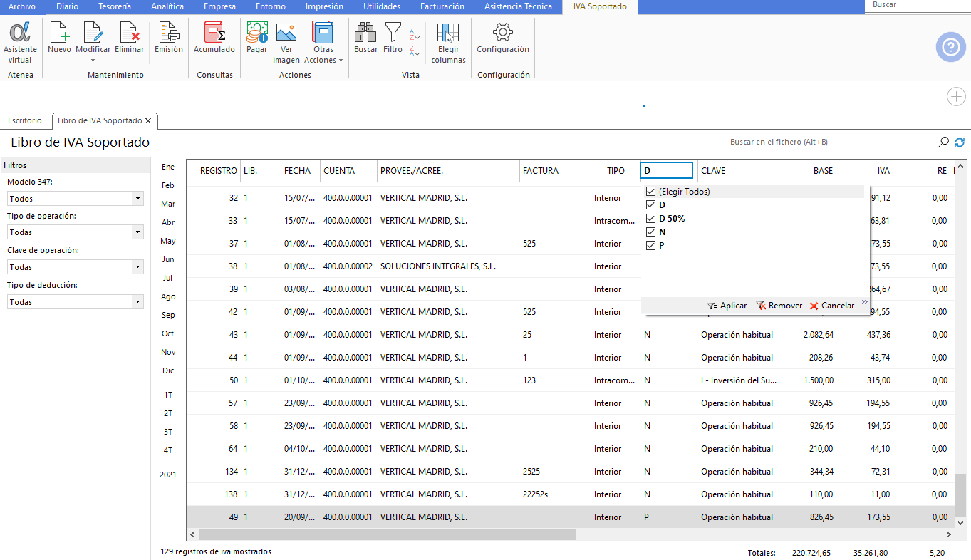Click the D column filter input

coord(666,171)
